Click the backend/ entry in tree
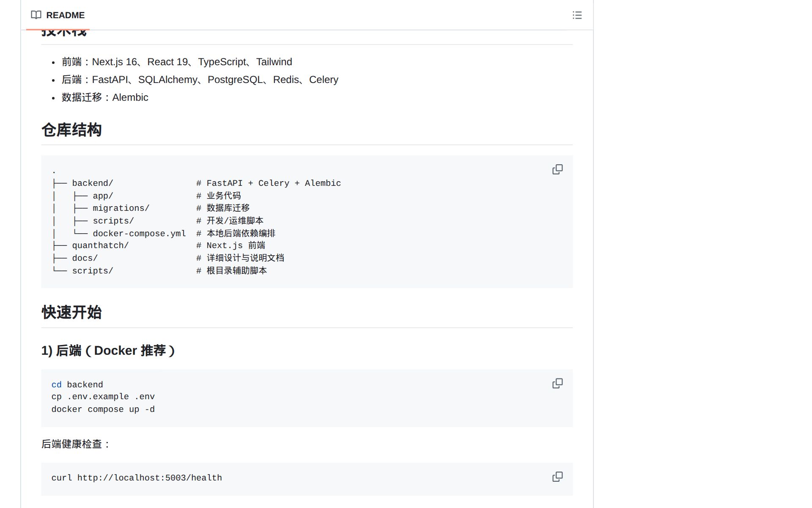This screenshot has width=812, height=508. (x=93, y=183)
